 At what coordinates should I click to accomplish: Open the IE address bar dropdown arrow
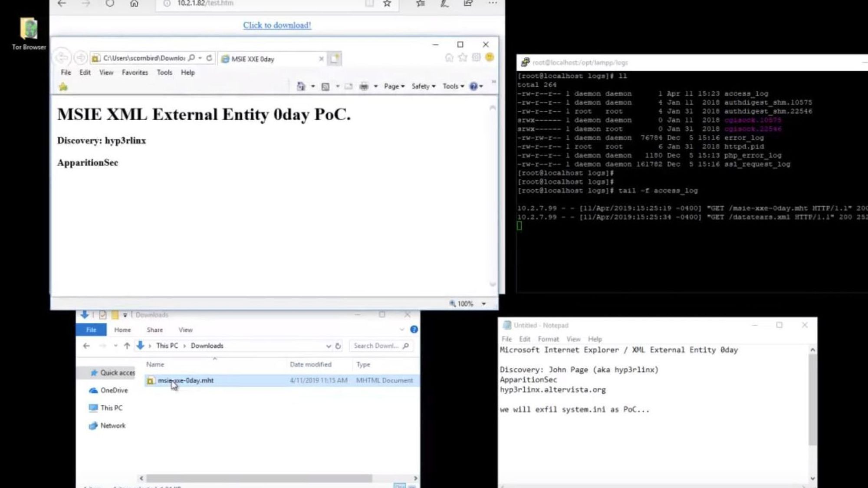[200, 58]
